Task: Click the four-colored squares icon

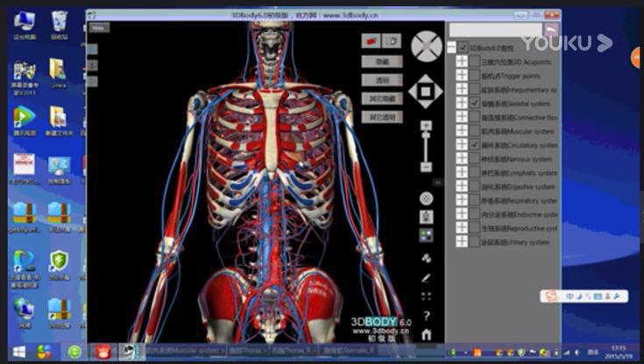Action: click(427, 235)
